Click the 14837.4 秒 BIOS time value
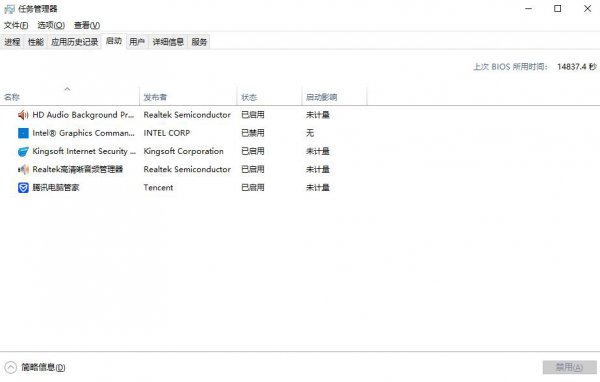This screenshot has width=600, height=382. tap(577, 67)
